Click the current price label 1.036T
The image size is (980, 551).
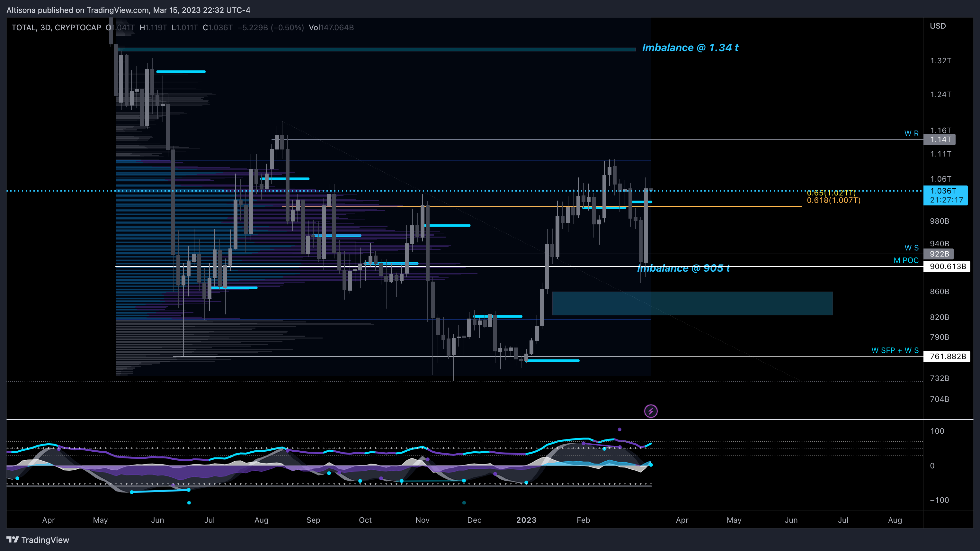coord(945,195)
